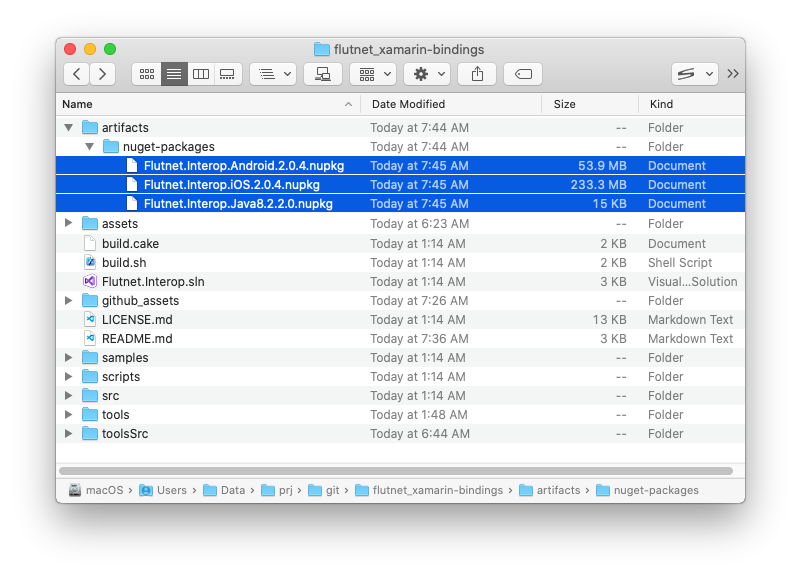Expand the samples folder

coord(68,357)
